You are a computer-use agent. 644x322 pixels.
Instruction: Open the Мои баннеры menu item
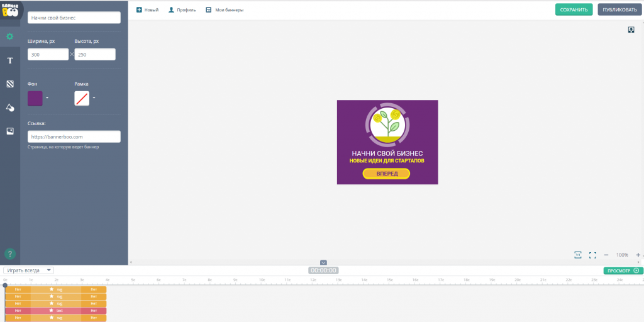[x=225, y=10]
